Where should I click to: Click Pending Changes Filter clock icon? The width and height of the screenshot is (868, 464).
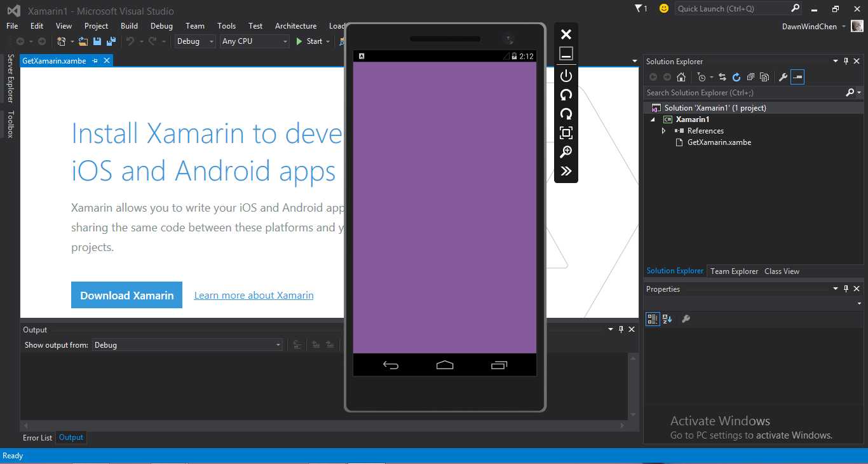[x=702, y=77]
